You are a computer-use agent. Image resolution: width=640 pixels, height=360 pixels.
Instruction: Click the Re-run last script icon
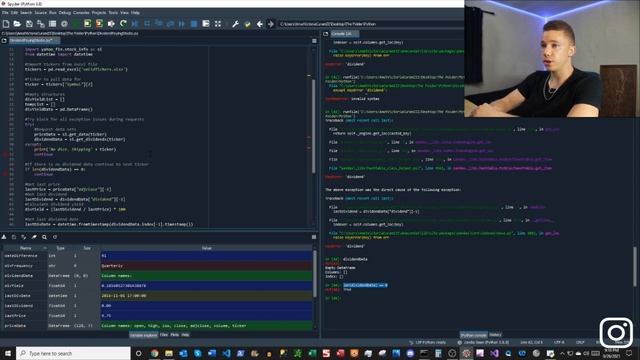[x=123, y=24]
